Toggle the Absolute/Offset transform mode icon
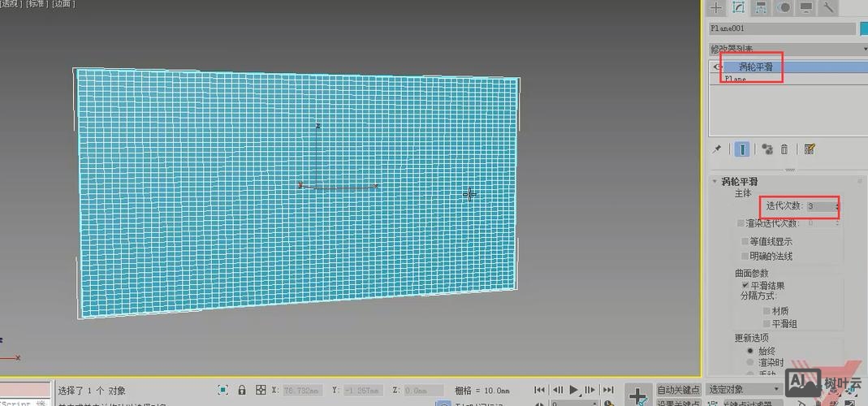Screen dimensions: 868x406 261,390
